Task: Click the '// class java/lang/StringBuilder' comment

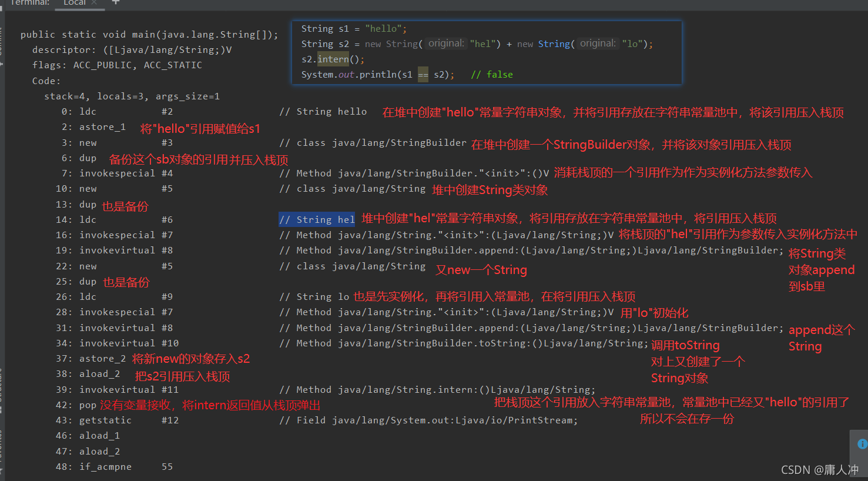Action: pos(373,143)
